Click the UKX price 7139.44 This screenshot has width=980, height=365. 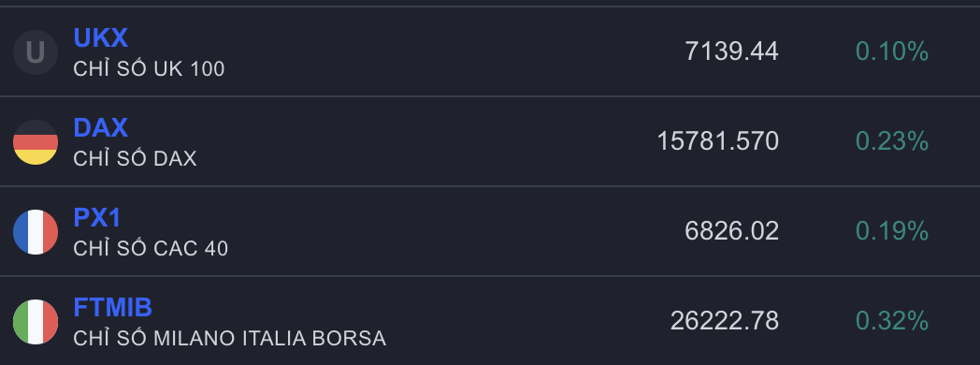(732, 51)
